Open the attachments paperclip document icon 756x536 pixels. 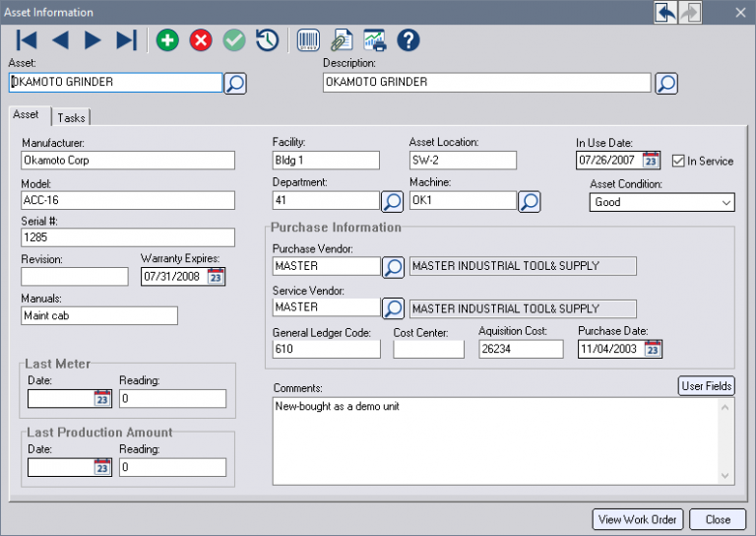coord(342,40)
